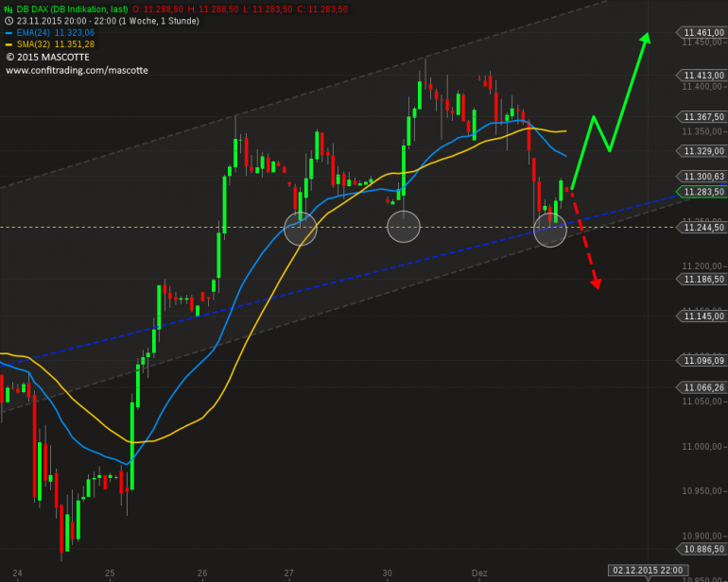Click the 10.950,00 price axis label
This screenshot has width=728, height=582.
[x=702, y=491]
